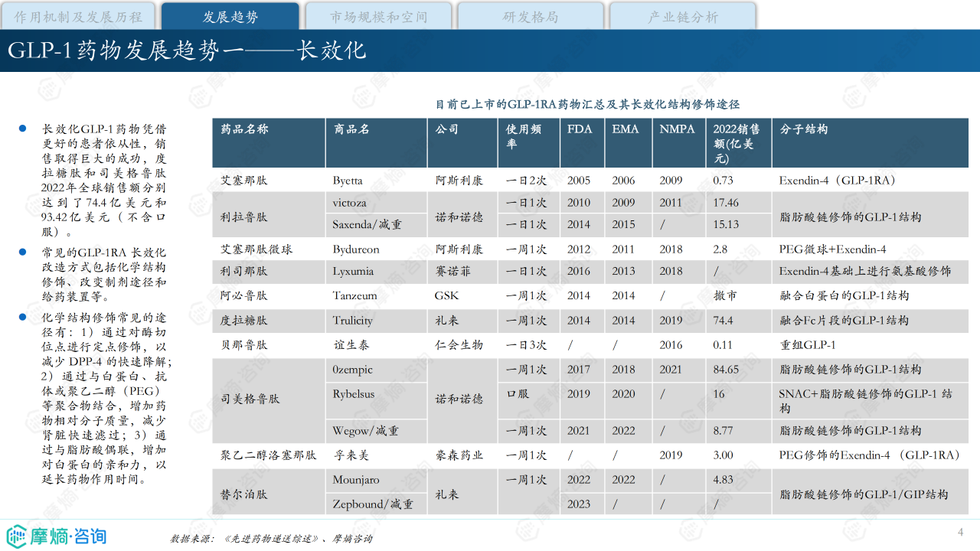
Task: Open the 作用机制及发展历程 tab
Action: [x=78, y=16]
